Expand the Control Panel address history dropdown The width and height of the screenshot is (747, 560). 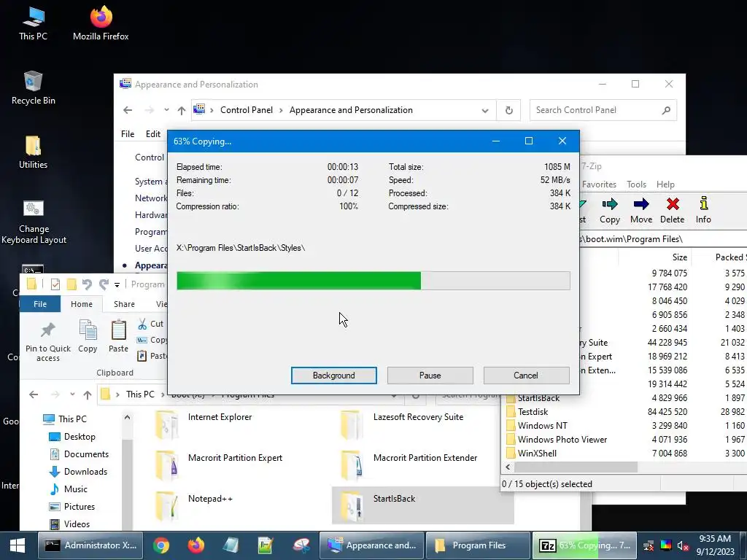[484, 111]
